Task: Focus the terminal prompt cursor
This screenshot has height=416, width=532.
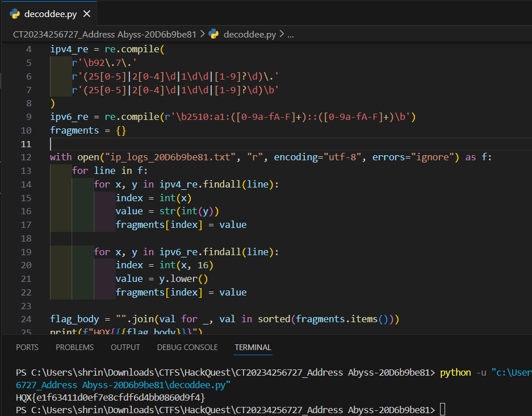Action: point(442,410)
